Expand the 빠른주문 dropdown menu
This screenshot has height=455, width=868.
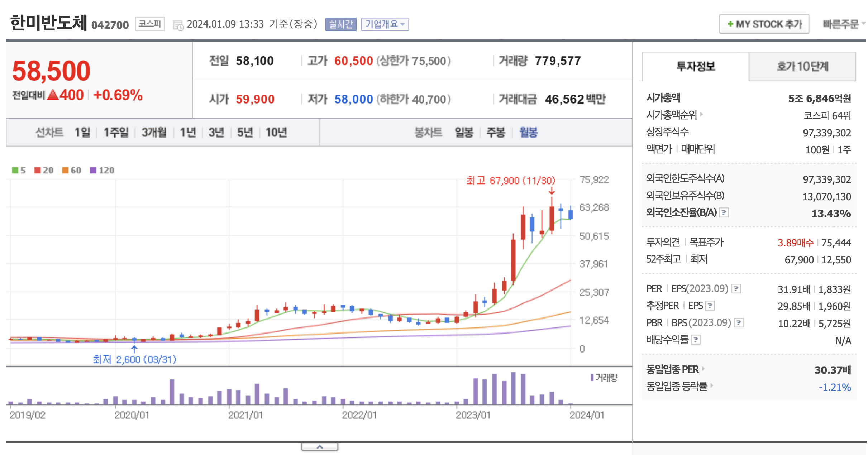(843, 24)
